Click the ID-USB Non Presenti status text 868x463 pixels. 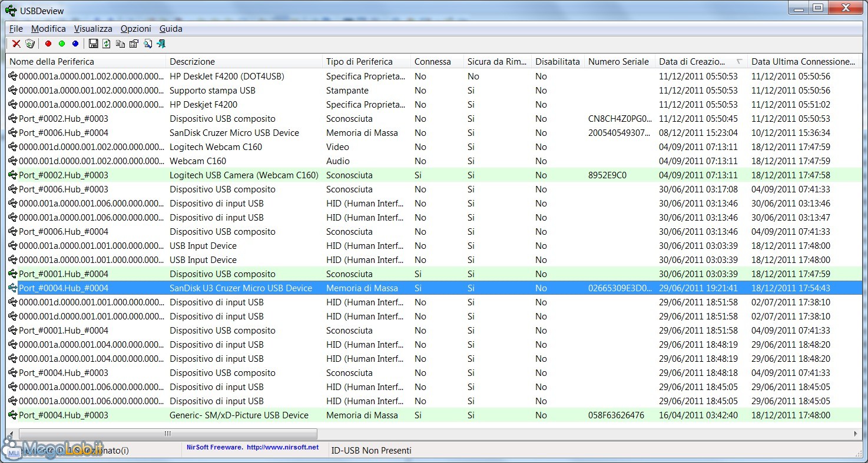(371, 451)
